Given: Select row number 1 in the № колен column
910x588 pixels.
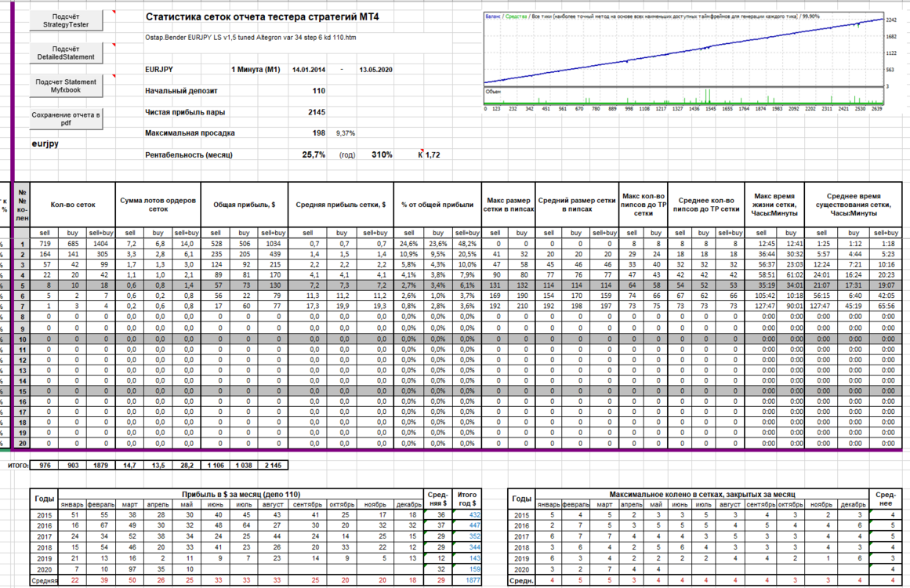Looking at the screenshot, I should click(x=22, y=244).
